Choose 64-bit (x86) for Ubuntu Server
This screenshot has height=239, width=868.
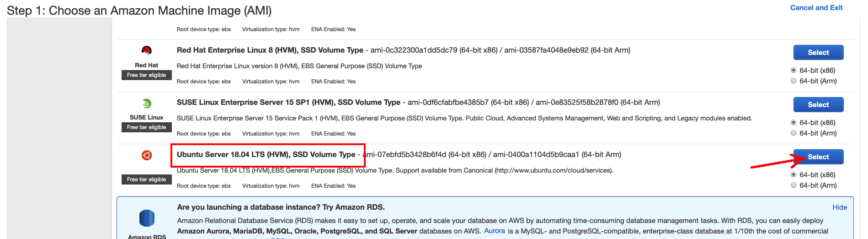point(793,174)
